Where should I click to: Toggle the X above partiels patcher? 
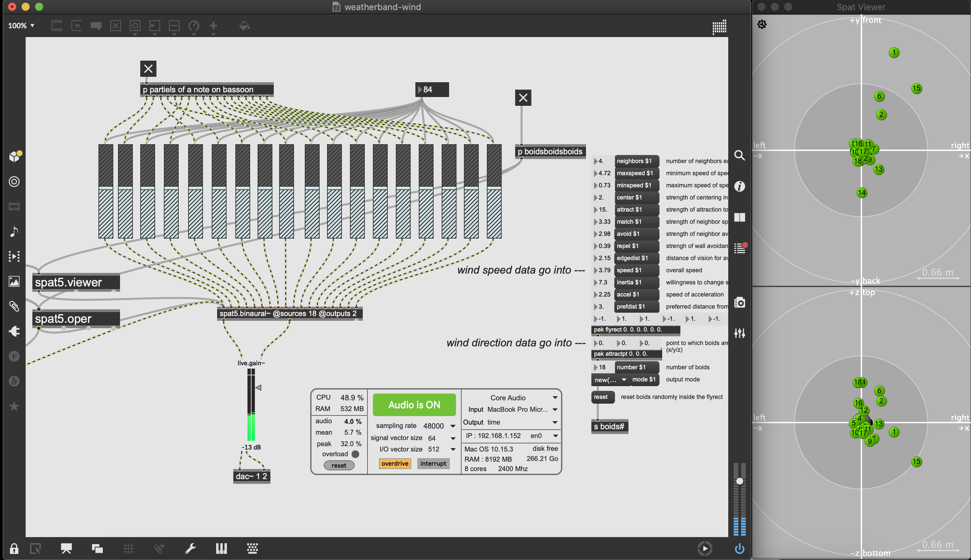click(148, 69)
